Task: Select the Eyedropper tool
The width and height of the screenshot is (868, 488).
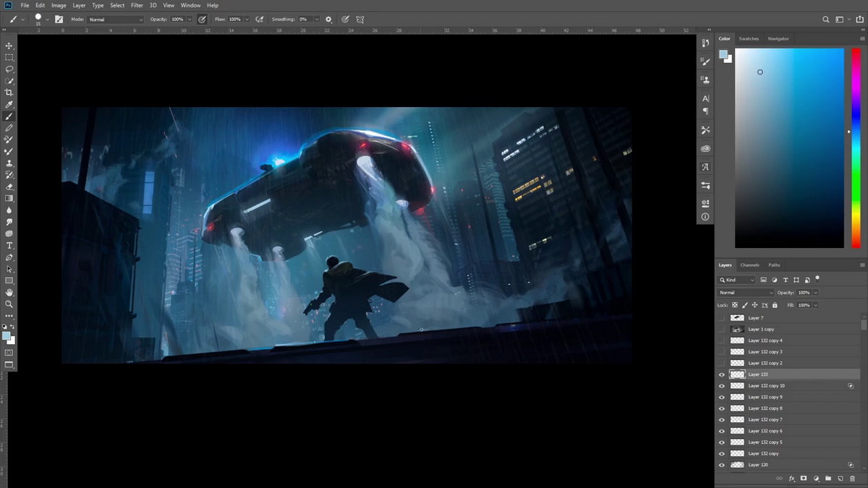Action: pos(9,105)
